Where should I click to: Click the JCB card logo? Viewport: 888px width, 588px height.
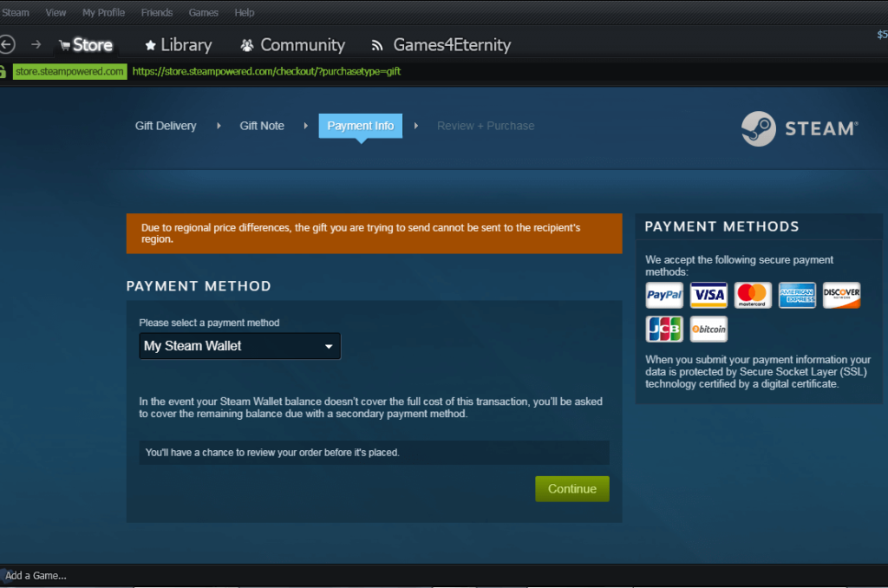[x=664, y=329]
